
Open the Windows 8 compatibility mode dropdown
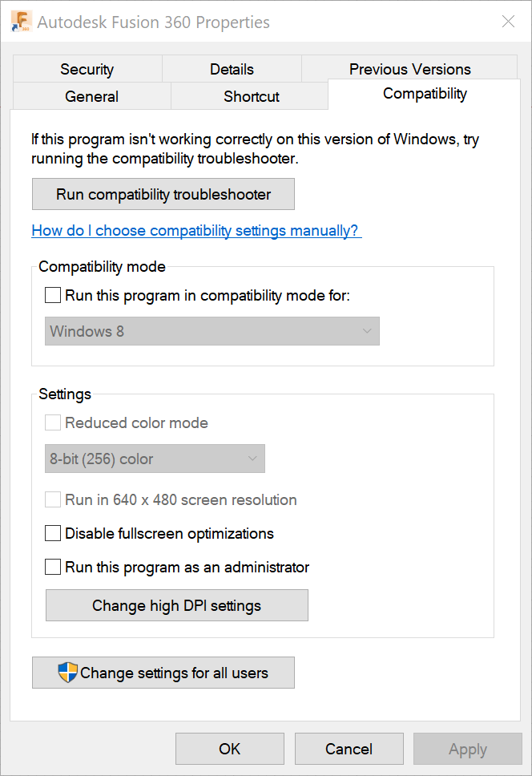click(x=212, y=331)
